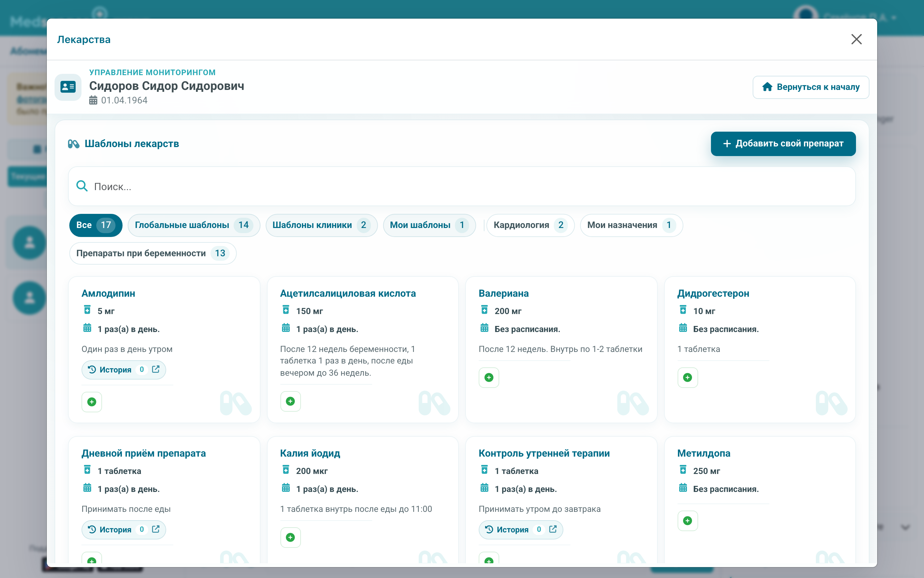Open История for Амлодипин
Viewport: 924px width, 578px height.
[x=123, y=370]
